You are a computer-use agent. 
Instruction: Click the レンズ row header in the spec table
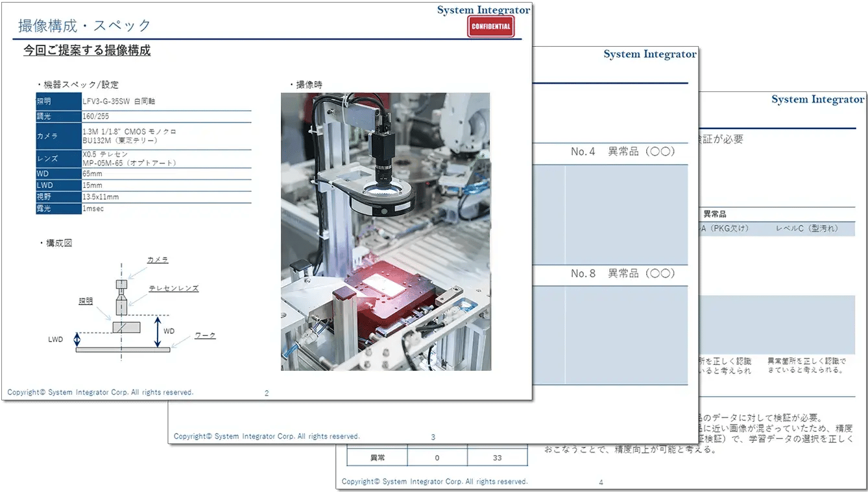point(58,159)
